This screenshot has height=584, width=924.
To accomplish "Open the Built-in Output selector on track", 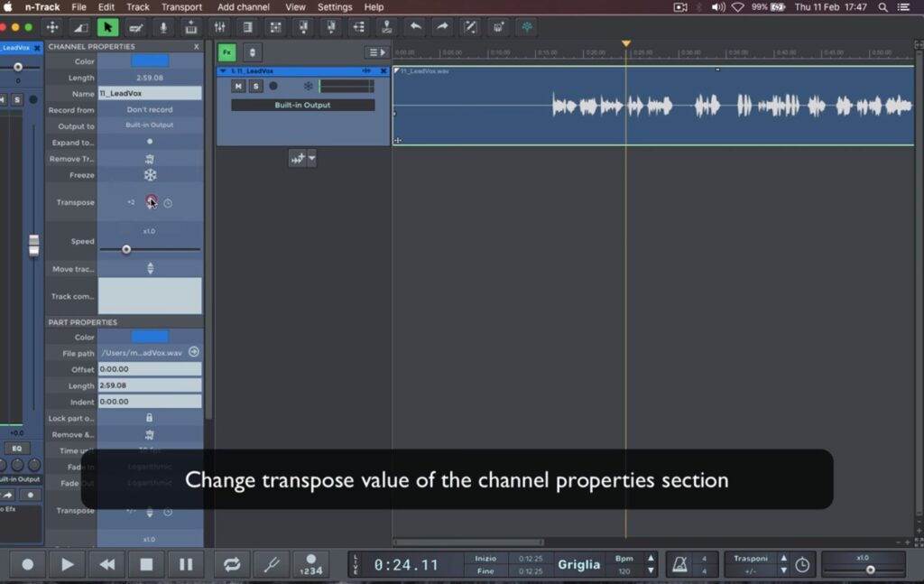I will click(303, 105).
